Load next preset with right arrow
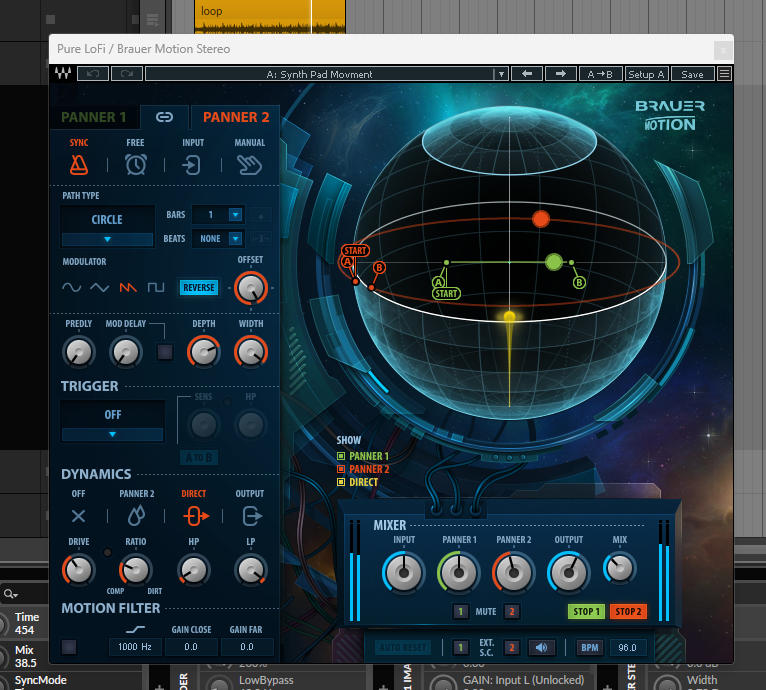Image resolution: width=766 pixels, height=690 pixels. [x=560, y=74]
